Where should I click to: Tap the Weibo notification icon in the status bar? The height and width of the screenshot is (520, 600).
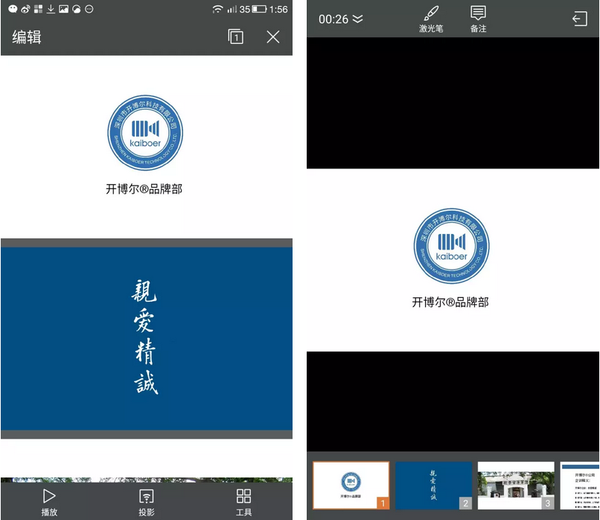click(10, 9)
